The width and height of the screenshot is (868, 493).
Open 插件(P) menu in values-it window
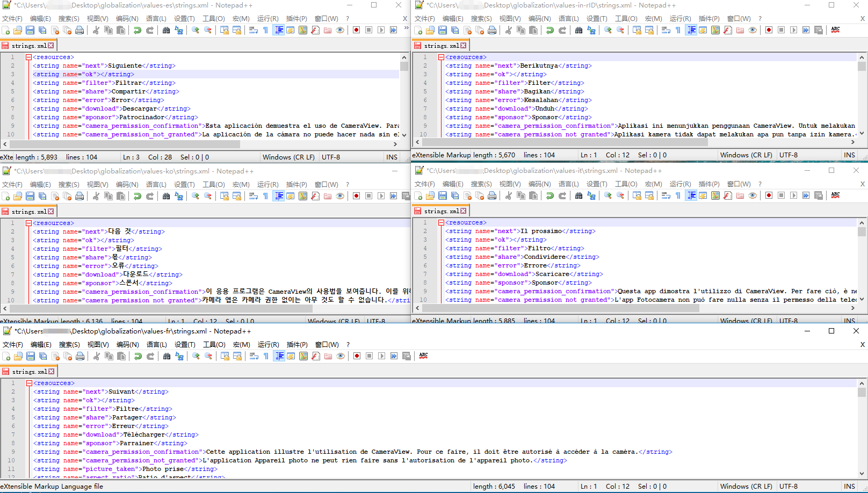(709, 184)
